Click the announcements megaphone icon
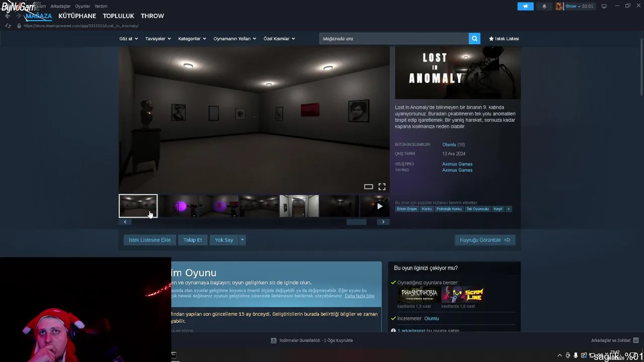The height and width of the screenshot is (362, 644). click(x=525, y=6)
